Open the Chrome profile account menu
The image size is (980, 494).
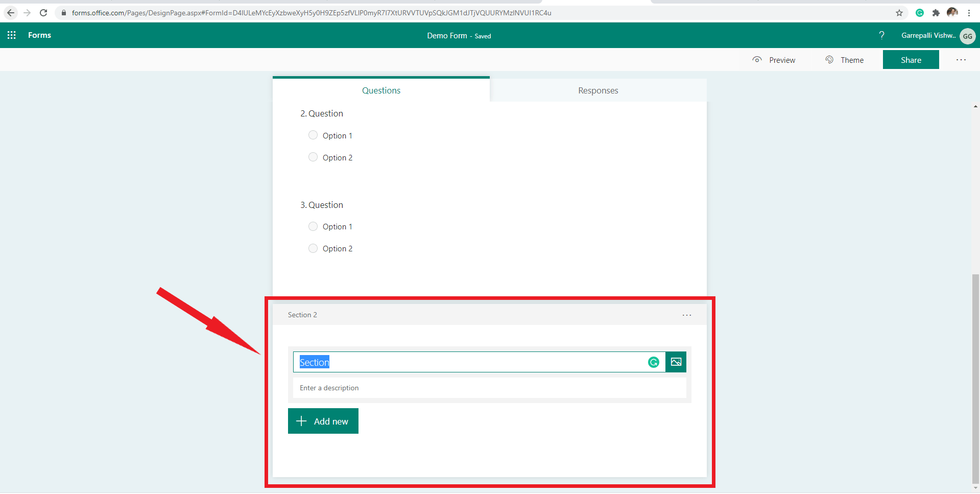click(x=952, y=13)
